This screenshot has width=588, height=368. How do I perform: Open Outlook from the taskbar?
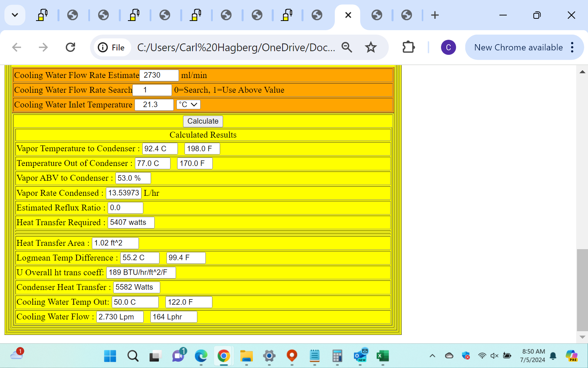tap(361, 356)
